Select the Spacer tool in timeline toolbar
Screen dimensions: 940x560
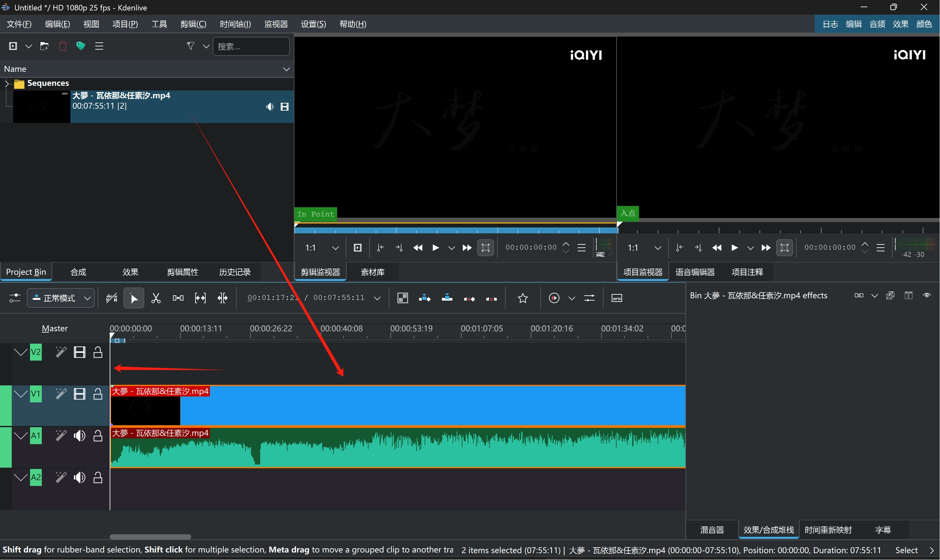click(178, 299)
